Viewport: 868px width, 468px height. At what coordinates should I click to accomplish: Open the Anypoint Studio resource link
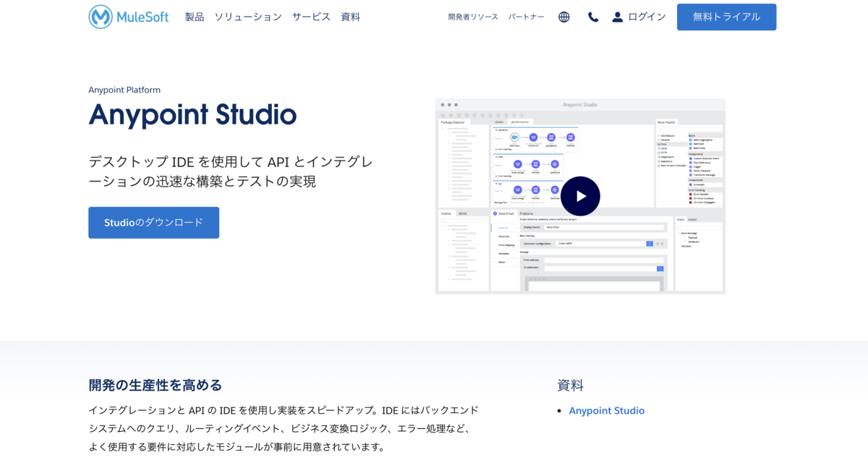(607, 410)
